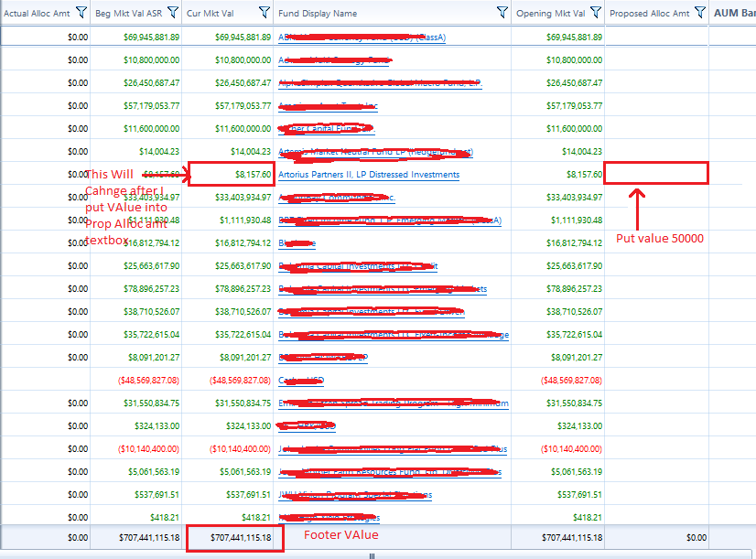Click Beg Mkt Val ASR footer total $707,441,115.18
The height and width of the screenshot is (559, 756).
point(149,538)
